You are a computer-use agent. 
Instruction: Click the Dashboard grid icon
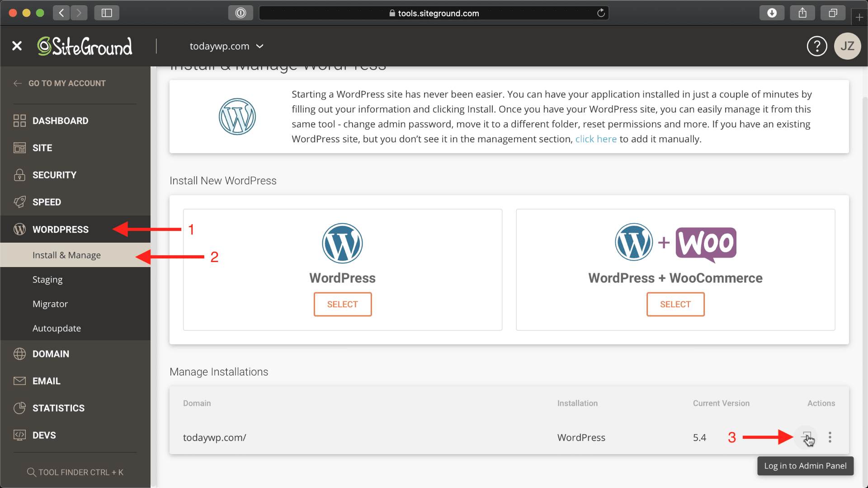pos(19,121)
